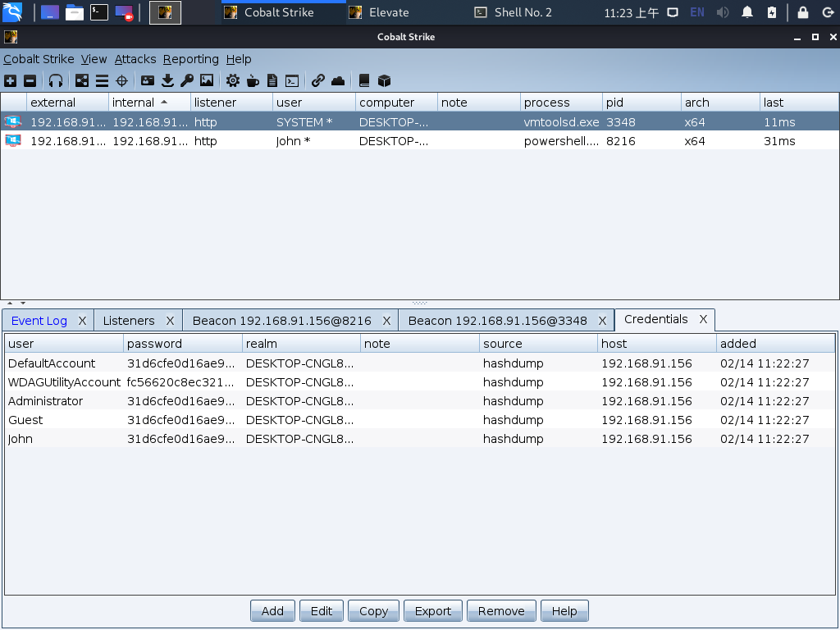Open the Beacon 192.168.91.156@8216 tab
Viewport: 840px width, 630px height.
pos(281,321)
